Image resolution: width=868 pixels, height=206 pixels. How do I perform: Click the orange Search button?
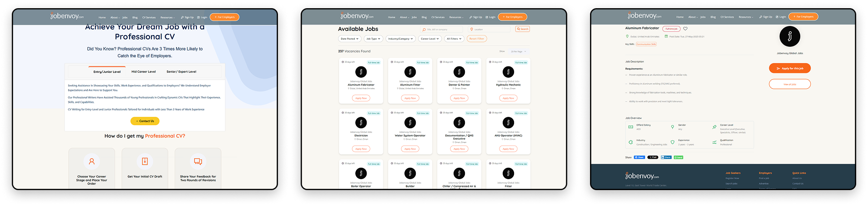(523, 29)
